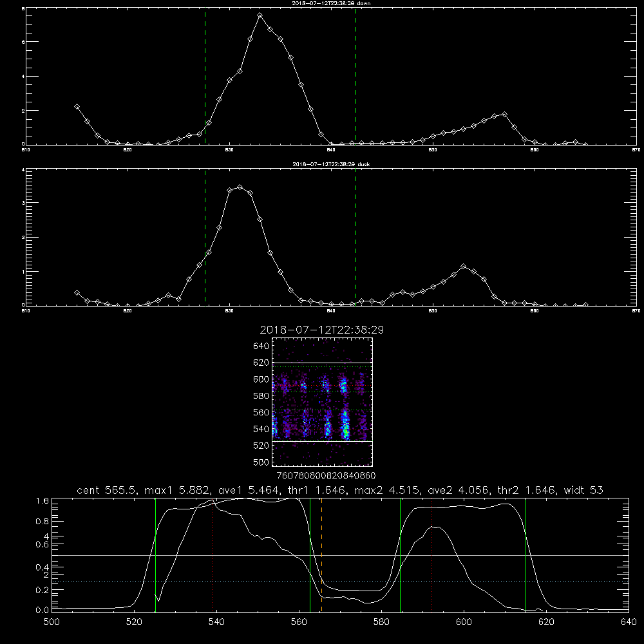The image size is (644, 644).
Task: Click the '600' x-axis label of bottom plot
Action: coord(464,622)
